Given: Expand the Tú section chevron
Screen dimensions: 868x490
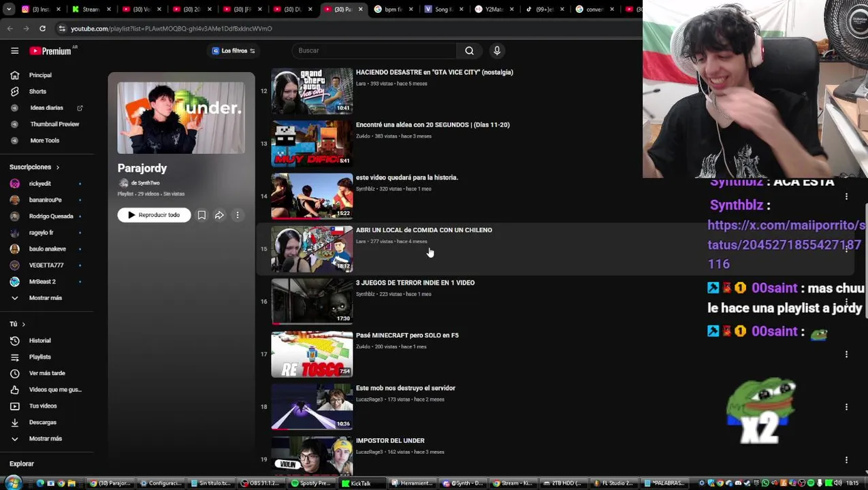Looking at the screenshot, I should coord(23,324).
